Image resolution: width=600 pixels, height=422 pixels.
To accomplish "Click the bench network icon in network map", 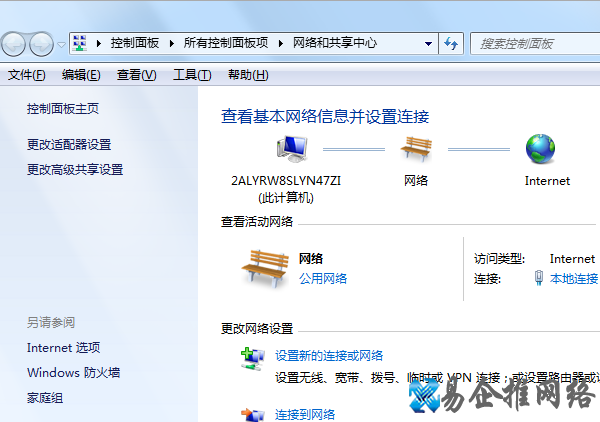I will pos(416,149).
